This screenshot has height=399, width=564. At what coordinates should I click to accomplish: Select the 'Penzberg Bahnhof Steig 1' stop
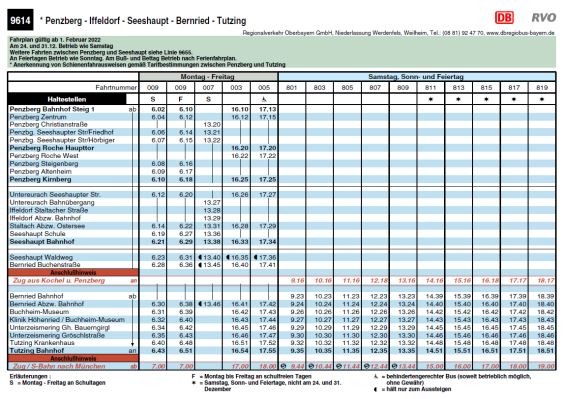(52, 109)
